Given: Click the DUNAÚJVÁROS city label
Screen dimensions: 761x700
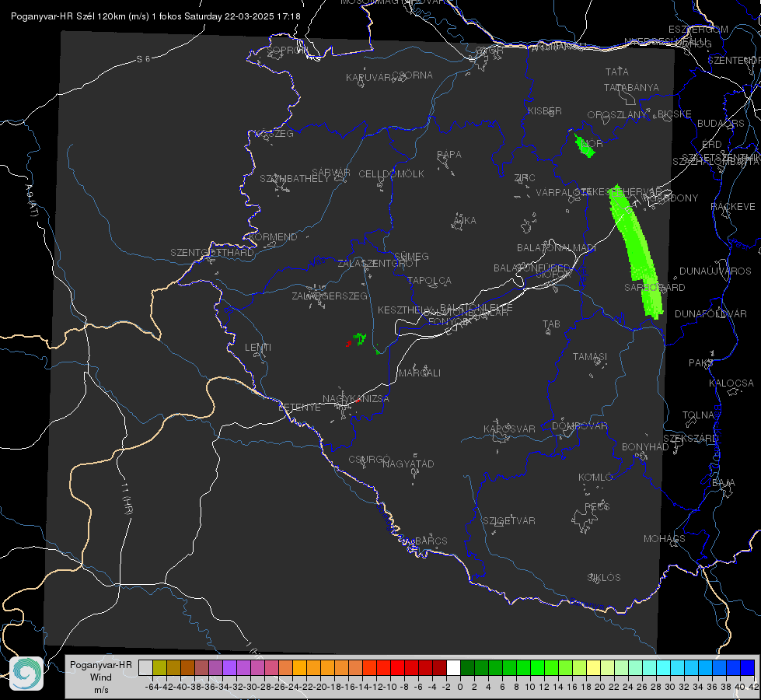Looking at the screenshot, I should pos(715,271).
